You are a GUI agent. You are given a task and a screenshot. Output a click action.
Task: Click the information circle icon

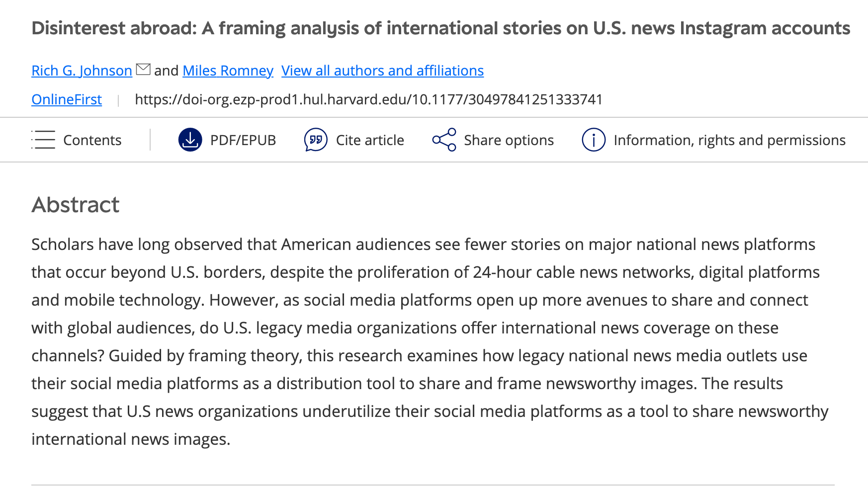[x=593, y=140]
